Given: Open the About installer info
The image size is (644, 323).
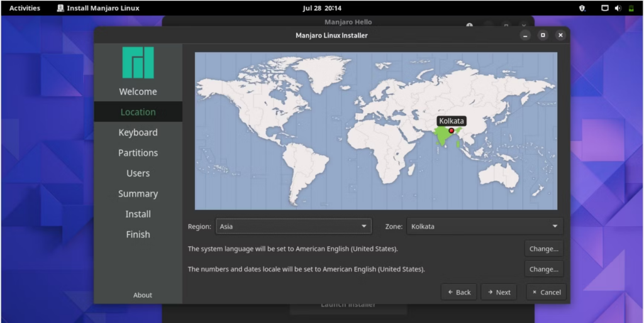Looking at the screenshot, I should point(143,295).
